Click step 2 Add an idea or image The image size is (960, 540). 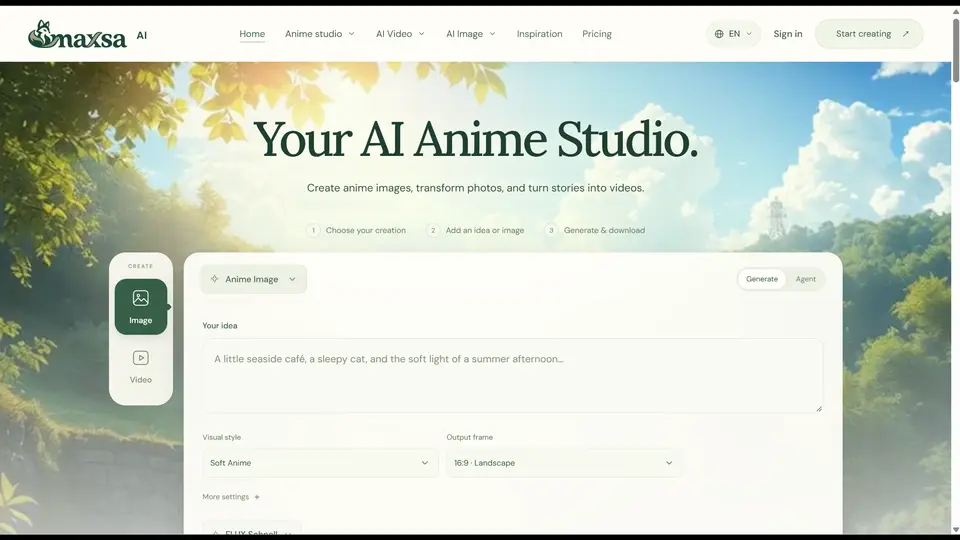click(476, 230)
